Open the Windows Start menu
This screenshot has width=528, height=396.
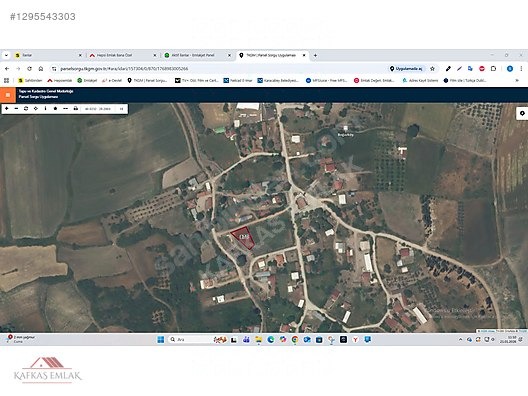(161, 339)
